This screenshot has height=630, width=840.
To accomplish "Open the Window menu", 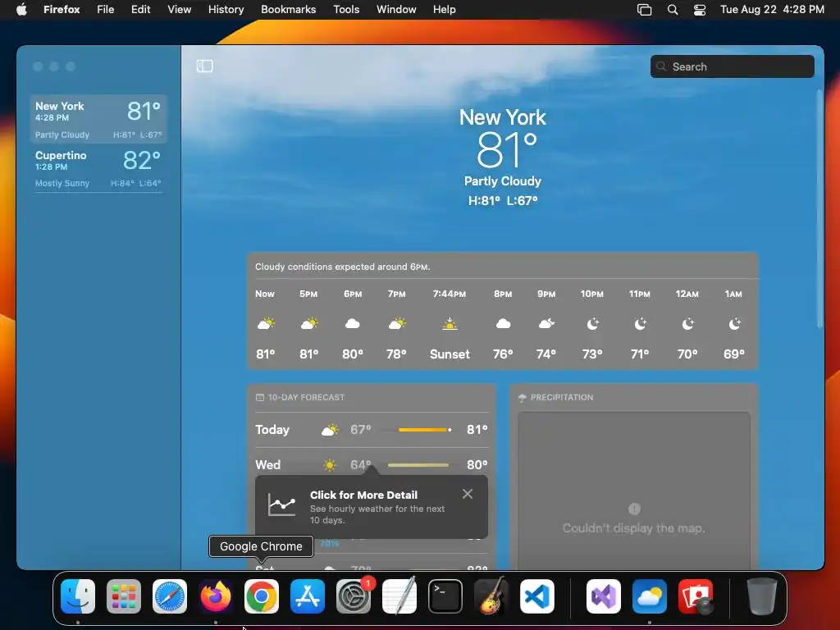I will click(x=396, y=10).
